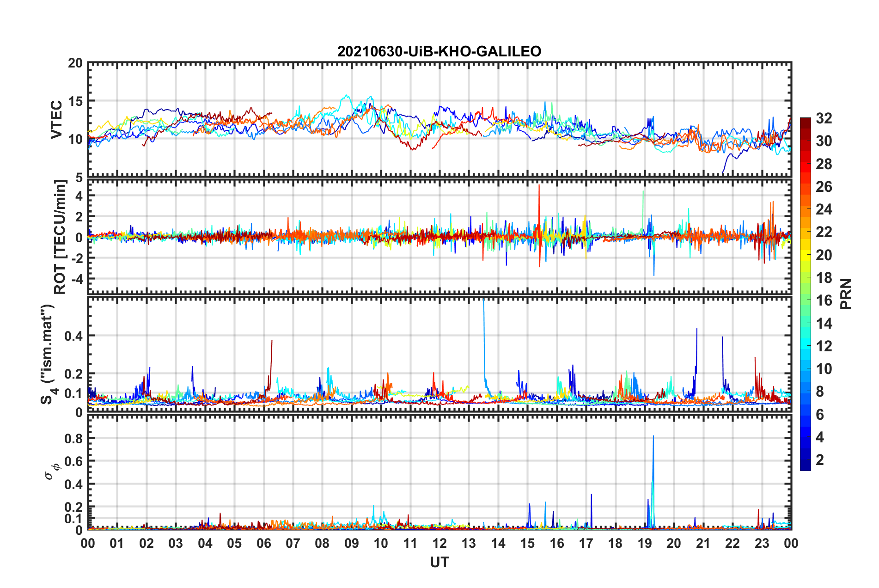Select colorbar tick label 12
The width and height of the screenshot is (879, 588).
[x=824, y=346]
